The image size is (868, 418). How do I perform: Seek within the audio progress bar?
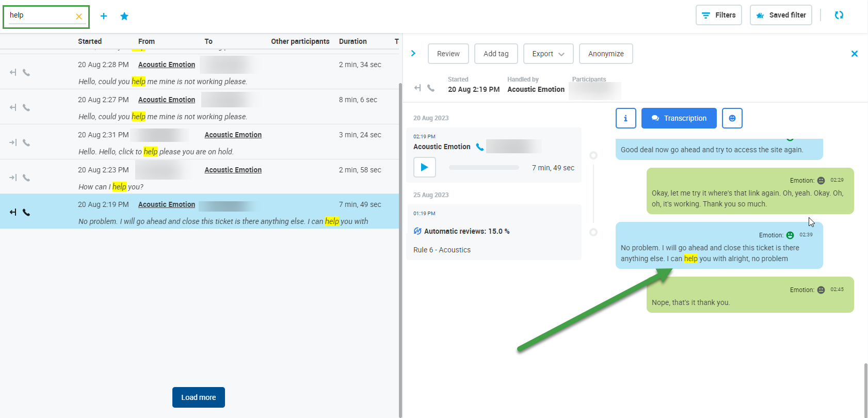[x=484, y=168]
